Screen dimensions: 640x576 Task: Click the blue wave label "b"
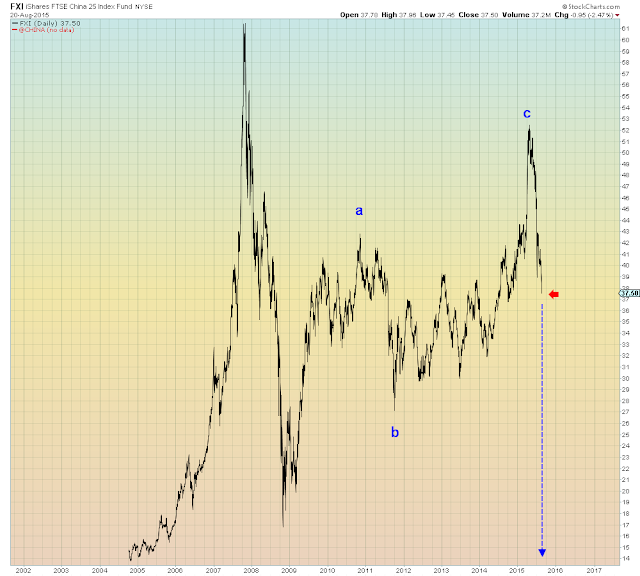click(x=395, y=432)
